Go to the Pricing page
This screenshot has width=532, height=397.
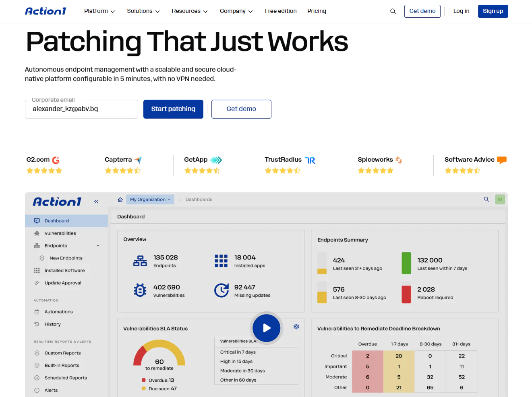point(317,11)
